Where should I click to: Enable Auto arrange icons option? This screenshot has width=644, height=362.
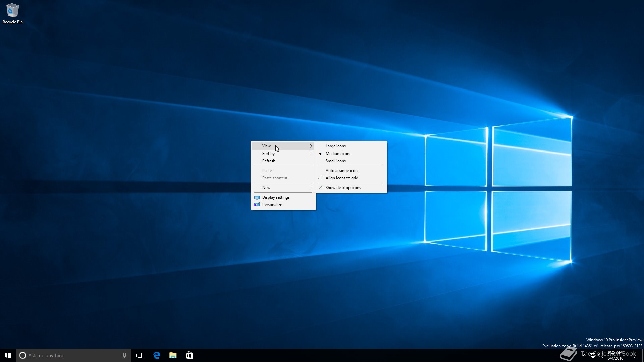342,170
